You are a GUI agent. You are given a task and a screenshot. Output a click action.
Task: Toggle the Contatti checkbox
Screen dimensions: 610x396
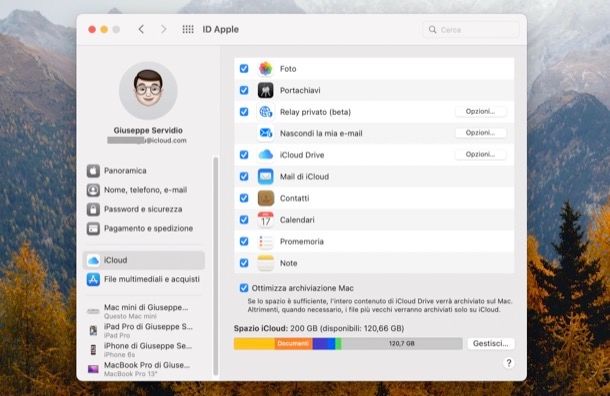pyautogui.click(x=244, y=198)
